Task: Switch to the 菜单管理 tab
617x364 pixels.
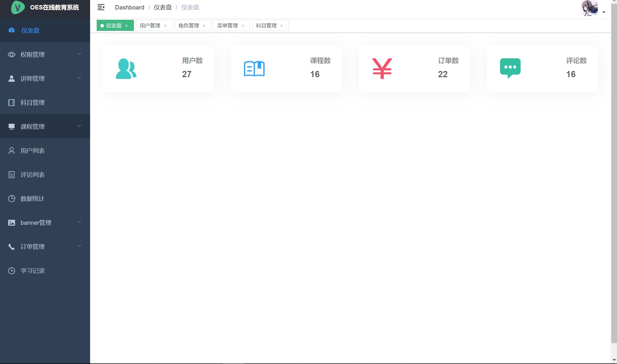Action: [227, 25]
